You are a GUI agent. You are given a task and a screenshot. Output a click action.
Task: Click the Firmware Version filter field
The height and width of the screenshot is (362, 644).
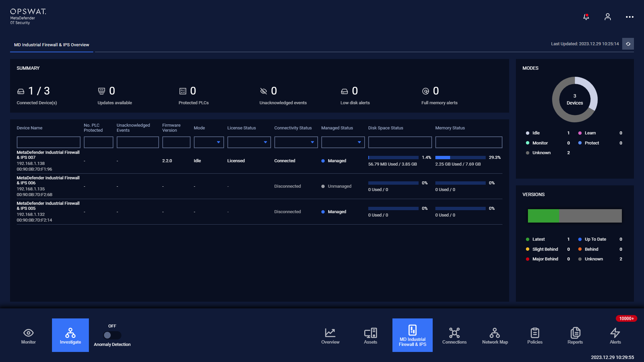point(176,142)
